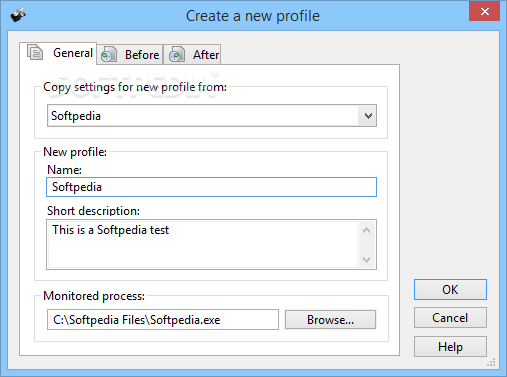Viewport: 507px width, 377px height.
Task: Expand the copy settings dropdown arrow
Action: 368,116
